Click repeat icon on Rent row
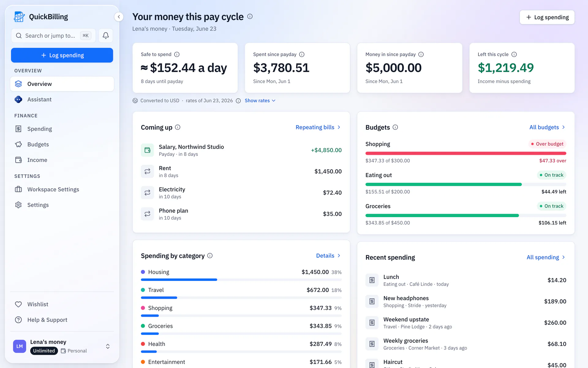Viewport: 588px width, 368px height. tap(147, 171)
